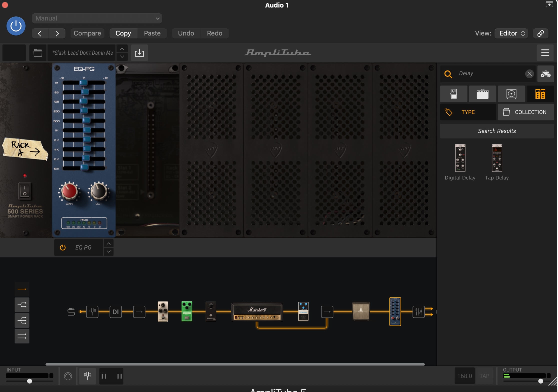Open the Manual preset dropdown
558x392 pixels.
(x=97, y=18)
